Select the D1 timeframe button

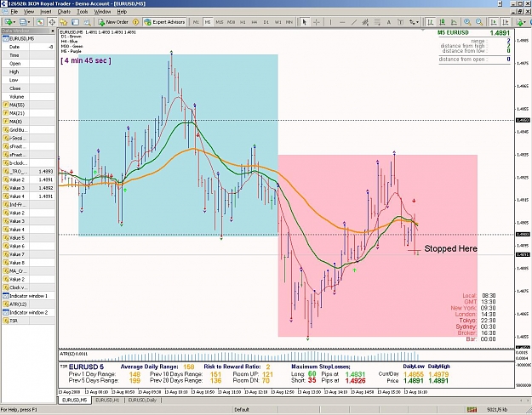pyautogui.click(x=266, y=22)
